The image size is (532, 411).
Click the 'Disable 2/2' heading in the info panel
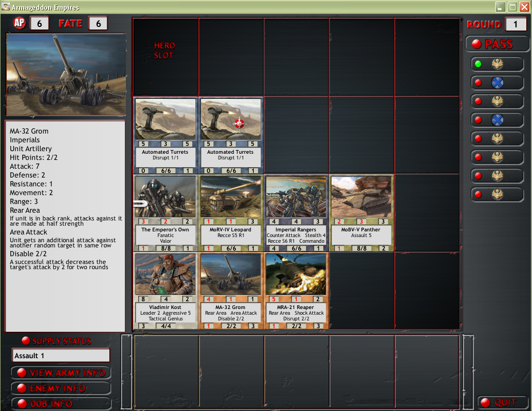[28, 254]
